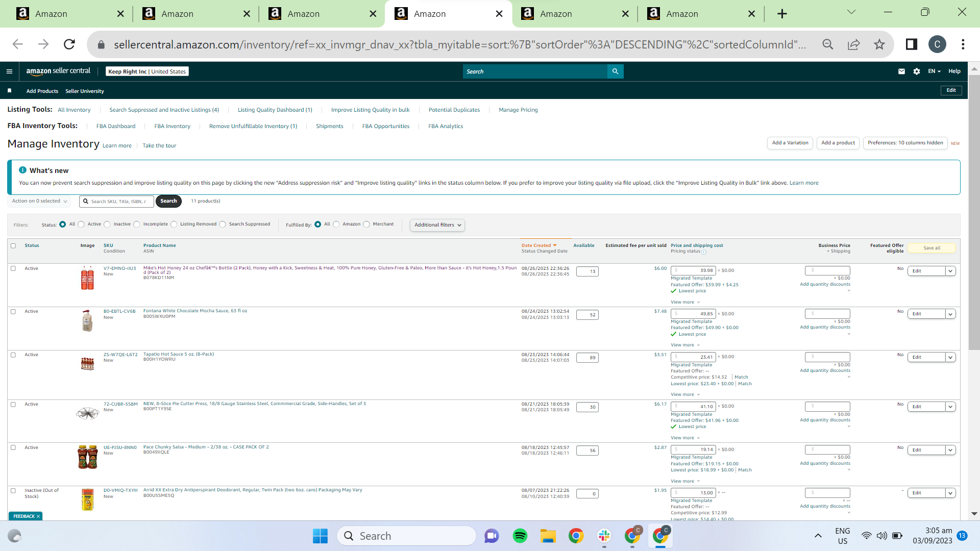Click Take the tour link
The height and width of the screenshot is (551, 980).
159,146
